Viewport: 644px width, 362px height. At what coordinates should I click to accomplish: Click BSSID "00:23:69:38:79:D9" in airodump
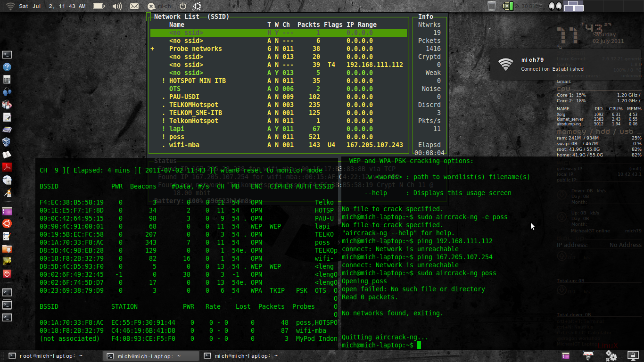tap(72, 290)
